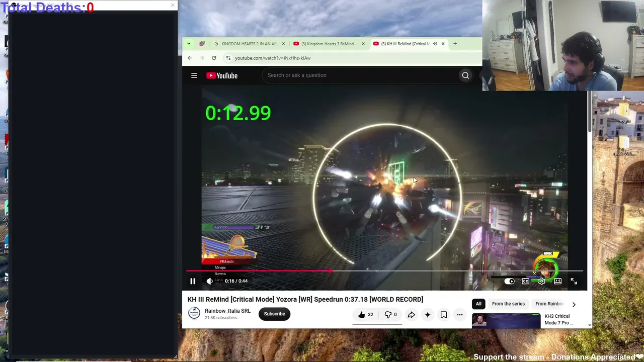This screenshot has width=644, height=362.
Task: Select the All filter chip
Action: tap(478, 304)
